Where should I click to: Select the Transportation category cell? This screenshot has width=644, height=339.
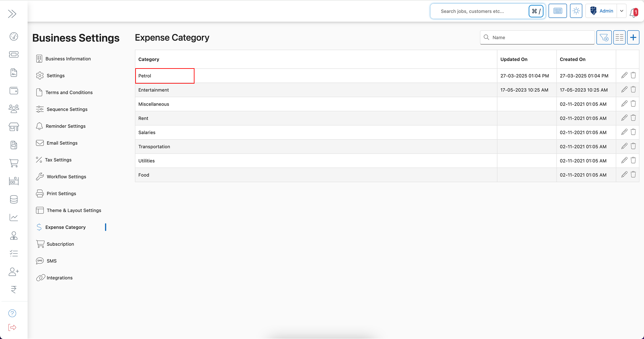(316, 147)
